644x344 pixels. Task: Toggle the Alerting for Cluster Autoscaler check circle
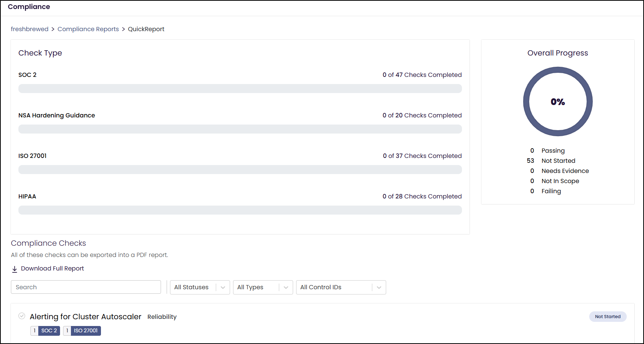pyautogui.click(x=22, y=316)
